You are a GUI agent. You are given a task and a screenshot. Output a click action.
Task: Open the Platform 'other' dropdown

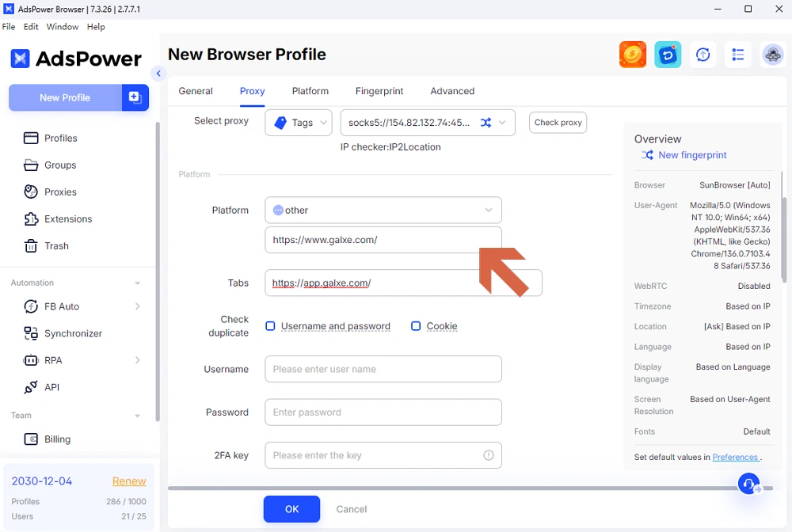[383, 210]
